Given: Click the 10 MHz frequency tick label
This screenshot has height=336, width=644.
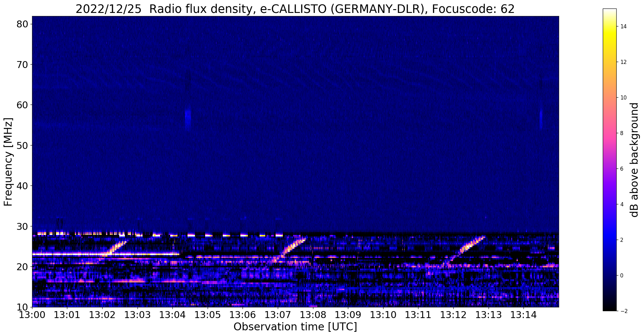Looking at the screenshot, I should 23,307.
